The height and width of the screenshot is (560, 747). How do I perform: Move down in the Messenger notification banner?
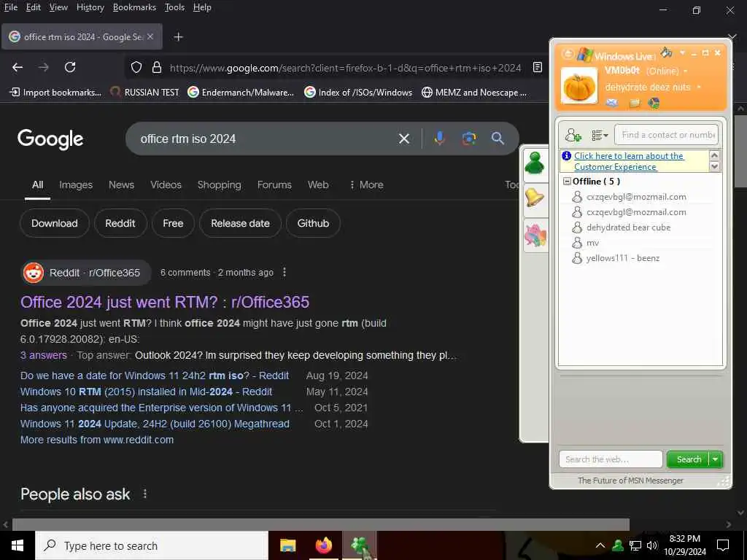[714, 166]
